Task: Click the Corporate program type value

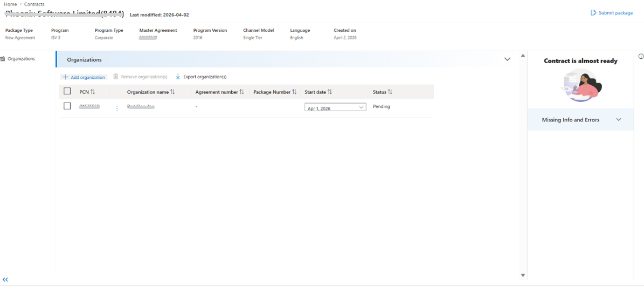Action: click(104, 38)
